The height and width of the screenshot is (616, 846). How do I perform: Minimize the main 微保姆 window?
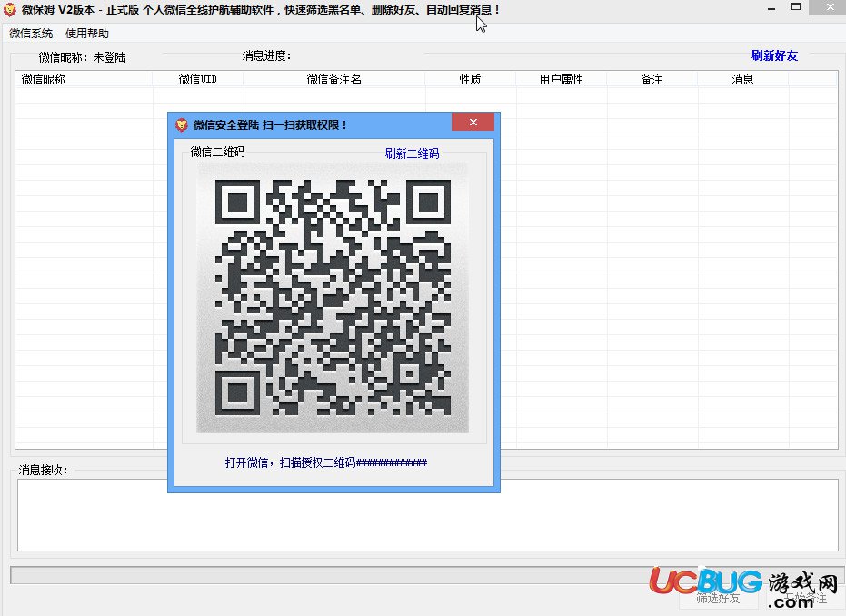pyautogui.click(x=771, y=8)
